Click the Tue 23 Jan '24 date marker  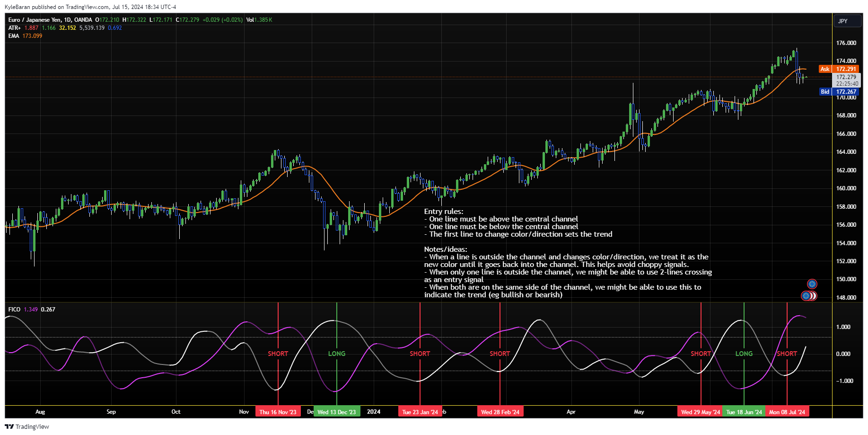tap(420, 412)
